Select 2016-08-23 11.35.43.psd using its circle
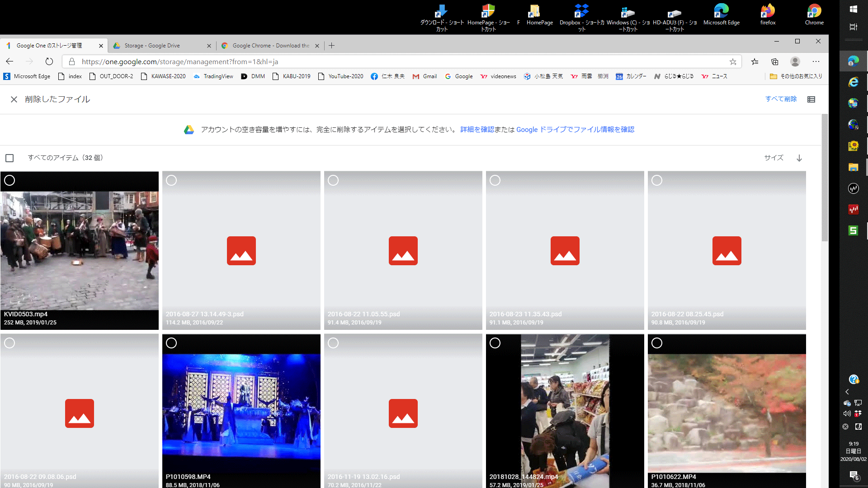 pos(495,180)
